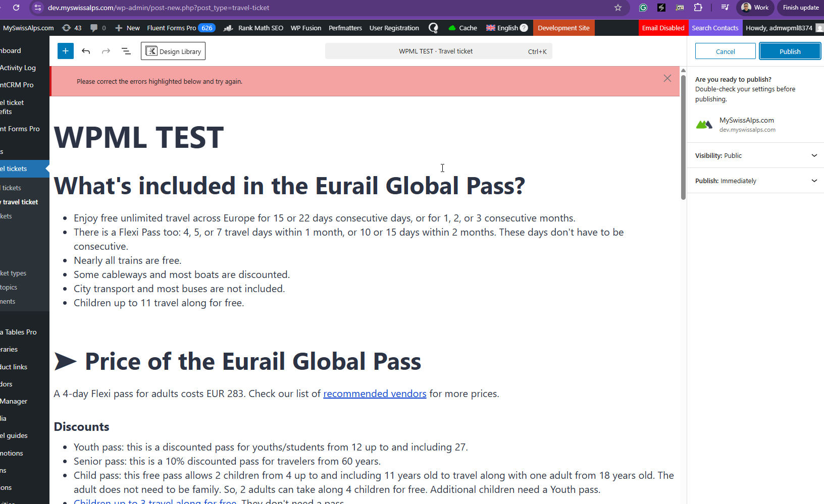Click the black lightning bolt extension icon
The height and width of the screenshot is (504, 824).
pyautogui.click(x=661, y=8)
